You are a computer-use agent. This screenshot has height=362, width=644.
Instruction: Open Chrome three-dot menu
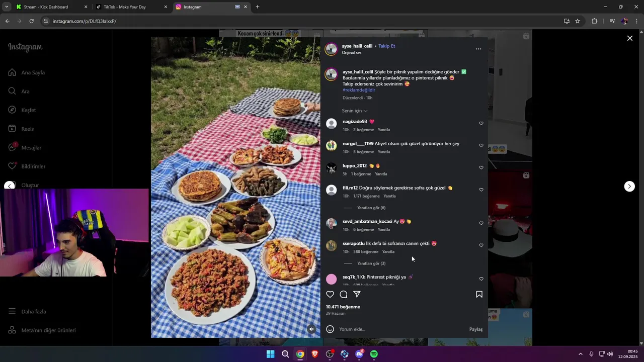pos(637,21)
